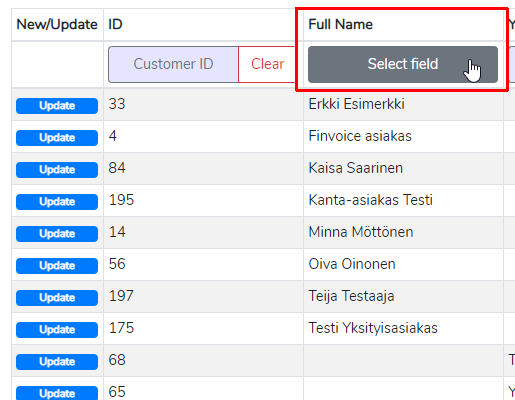Click the Update badge for ID 175
This screenshot has width=515, height=400.
57,330
